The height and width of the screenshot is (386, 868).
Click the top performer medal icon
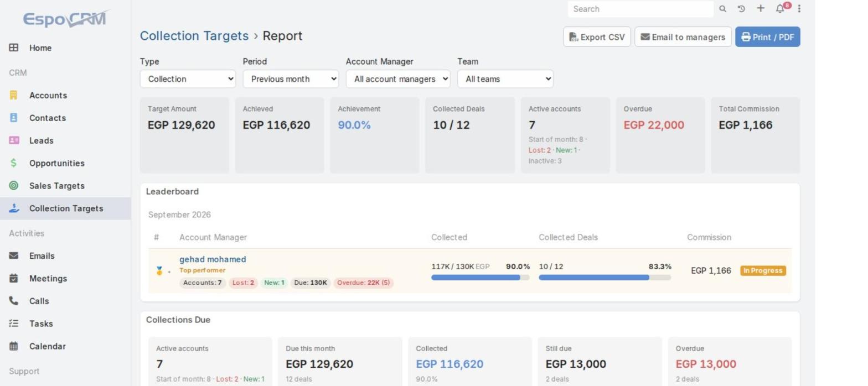pyautogui.click(x=159, y=271)
